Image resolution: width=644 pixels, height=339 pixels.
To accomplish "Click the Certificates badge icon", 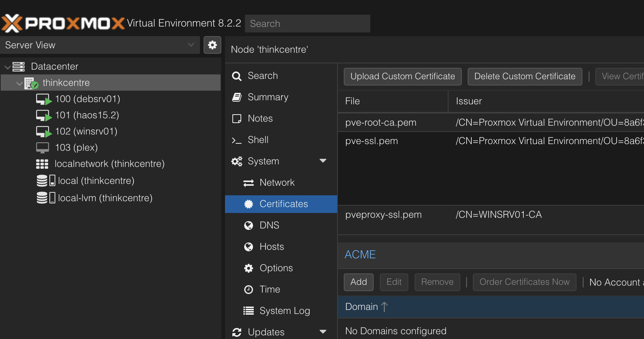I will (x=249, y=204).
